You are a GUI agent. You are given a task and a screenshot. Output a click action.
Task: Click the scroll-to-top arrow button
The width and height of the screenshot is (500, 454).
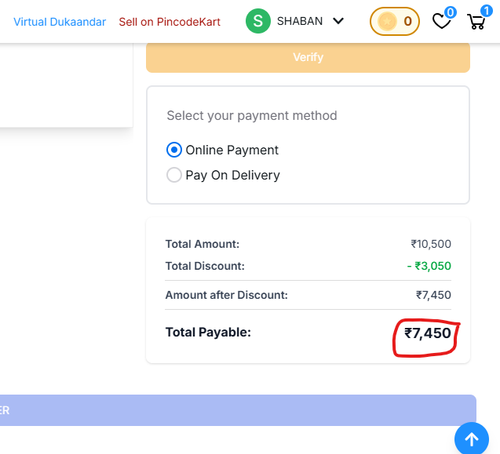(x=472, y=438)
